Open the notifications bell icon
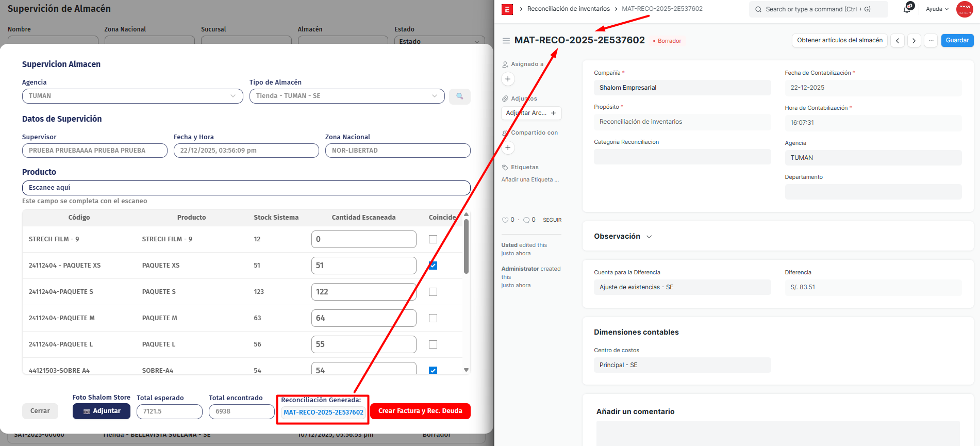 pyautogui.click(x=907, y=9)
